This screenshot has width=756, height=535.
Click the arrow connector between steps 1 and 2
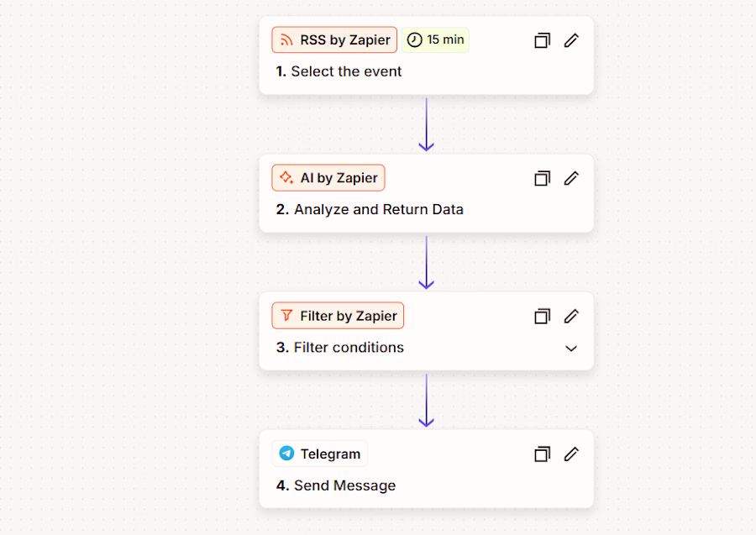(427, 124)
